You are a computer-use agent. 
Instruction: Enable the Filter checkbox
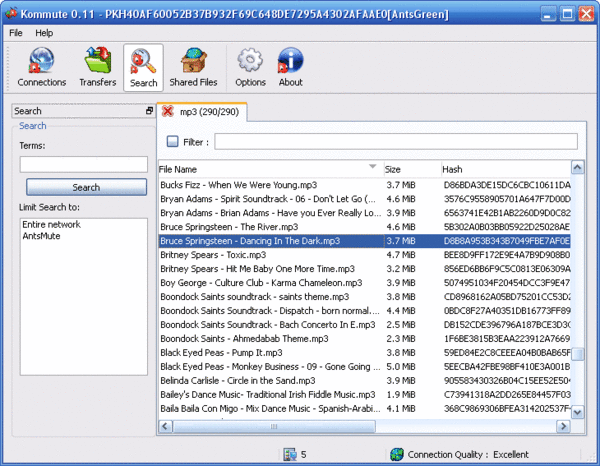click(173, 142)
